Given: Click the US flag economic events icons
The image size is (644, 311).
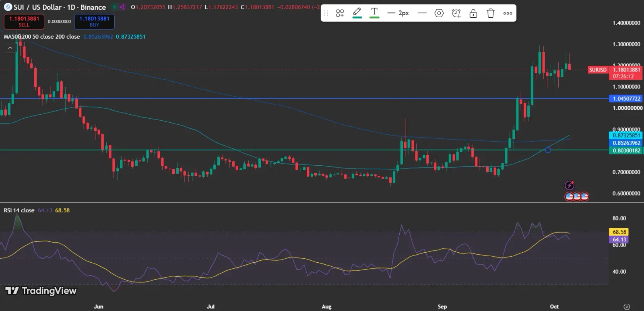Looking at the screenshot, I should (577, 197).
